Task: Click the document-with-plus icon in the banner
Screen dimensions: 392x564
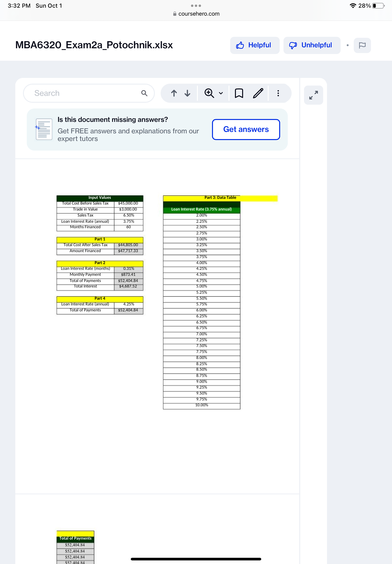Action: (44, 129)
